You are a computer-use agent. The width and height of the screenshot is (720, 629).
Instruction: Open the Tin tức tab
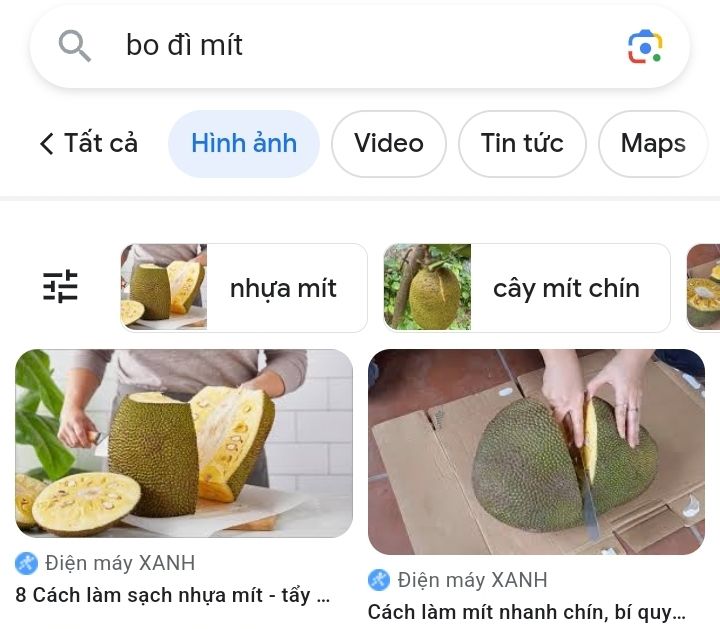click(522, 144)
